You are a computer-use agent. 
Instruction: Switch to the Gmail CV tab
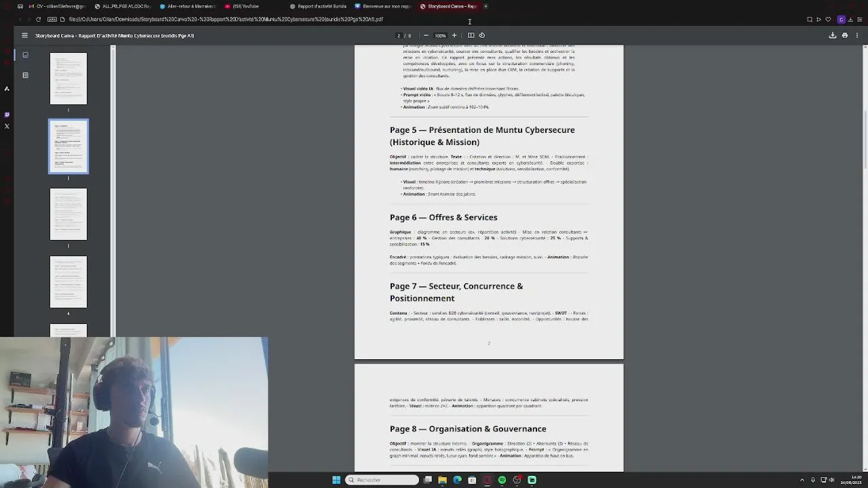pyautogui.click(x=56, y=6)
